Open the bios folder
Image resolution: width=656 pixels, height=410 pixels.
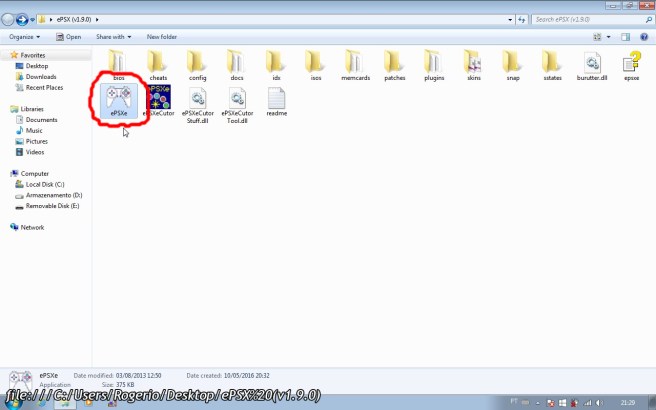(119, 64)
